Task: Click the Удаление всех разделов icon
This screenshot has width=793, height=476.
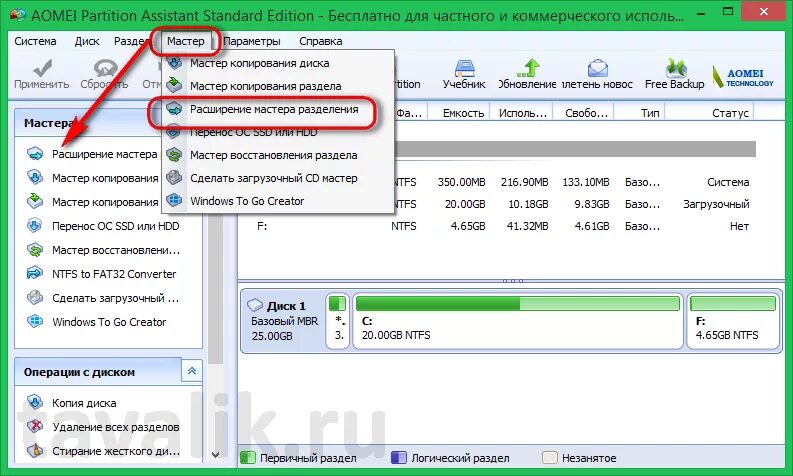Action: tap(35, 426)
